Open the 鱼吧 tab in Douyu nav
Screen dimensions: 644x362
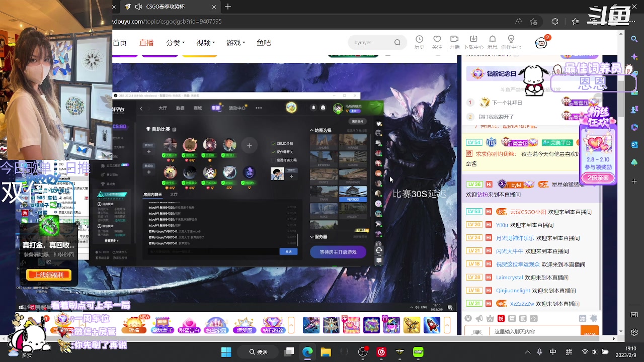(x=264, y=43)
